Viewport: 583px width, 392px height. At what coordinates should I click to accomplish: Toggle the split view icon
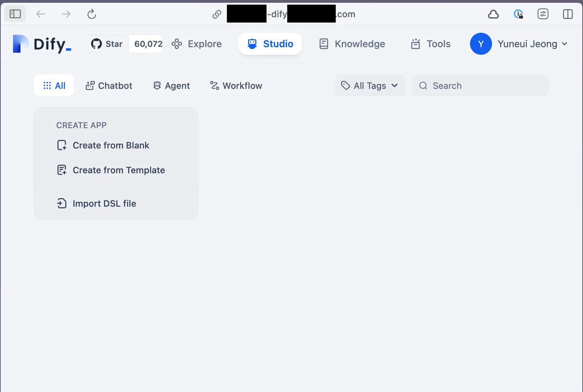[568, 14]
